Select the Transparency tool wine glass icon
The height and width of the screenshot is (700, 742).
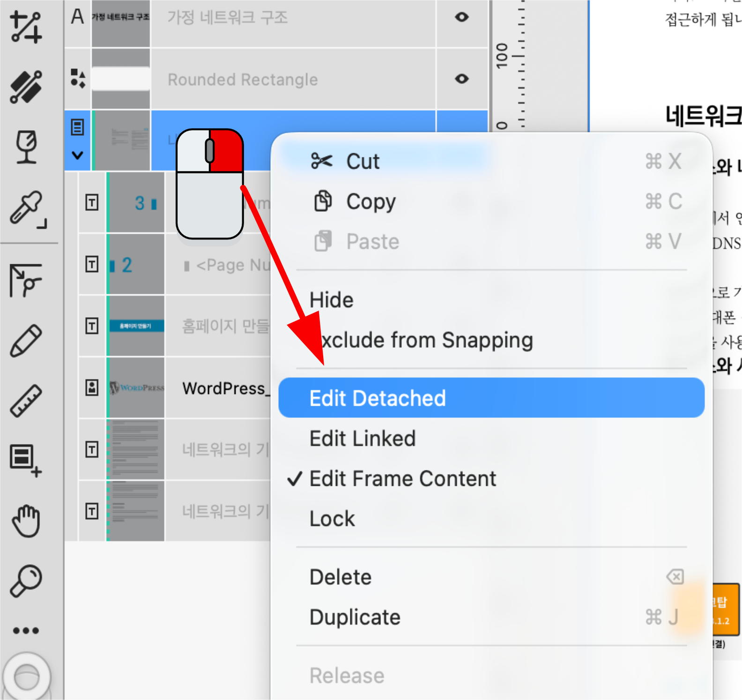coord(26,147)
